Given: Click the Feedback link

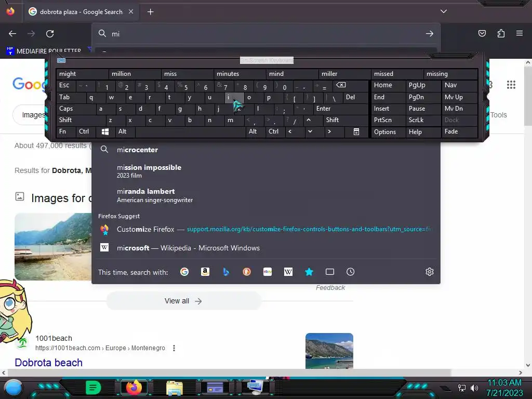Looking at the screenshot, I should tap(330, 288).
